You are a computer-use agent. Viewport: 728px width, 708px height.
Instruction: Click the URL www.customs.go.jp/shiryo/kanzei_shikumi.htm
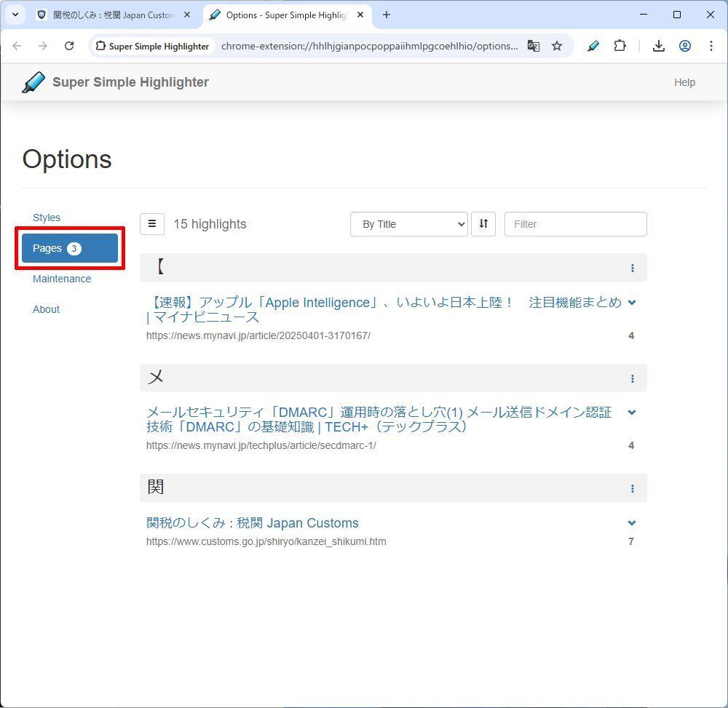266,541
